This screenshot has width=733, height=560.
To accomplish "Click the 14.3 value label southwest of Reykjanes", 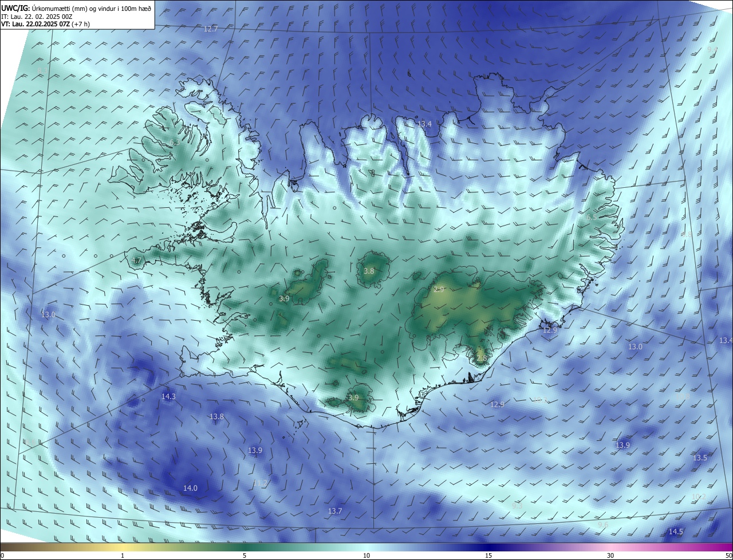I will point(168,396).
